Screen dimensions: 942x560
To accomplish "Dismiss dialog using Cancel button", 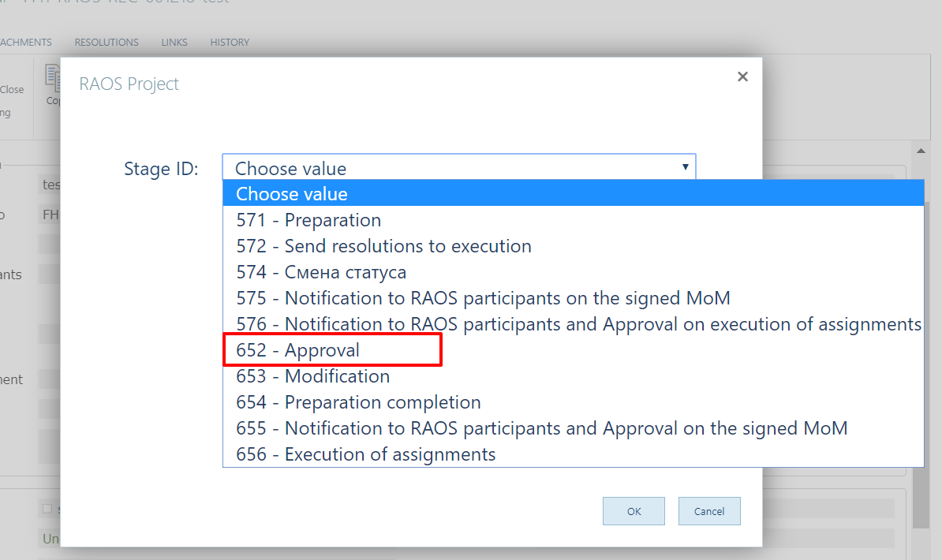I will 709,511.
